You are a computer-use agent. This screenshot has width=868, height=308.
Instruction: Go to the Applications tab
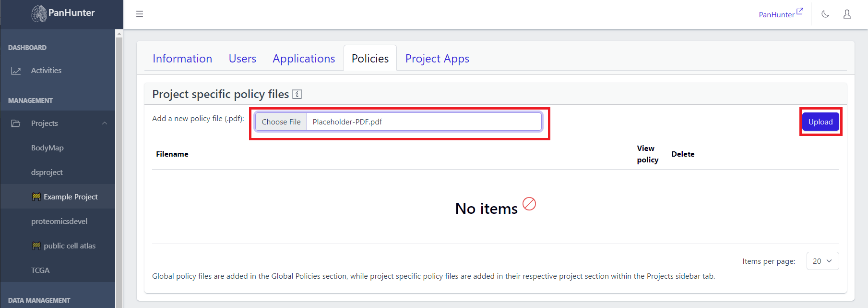(x=304, y=59)
